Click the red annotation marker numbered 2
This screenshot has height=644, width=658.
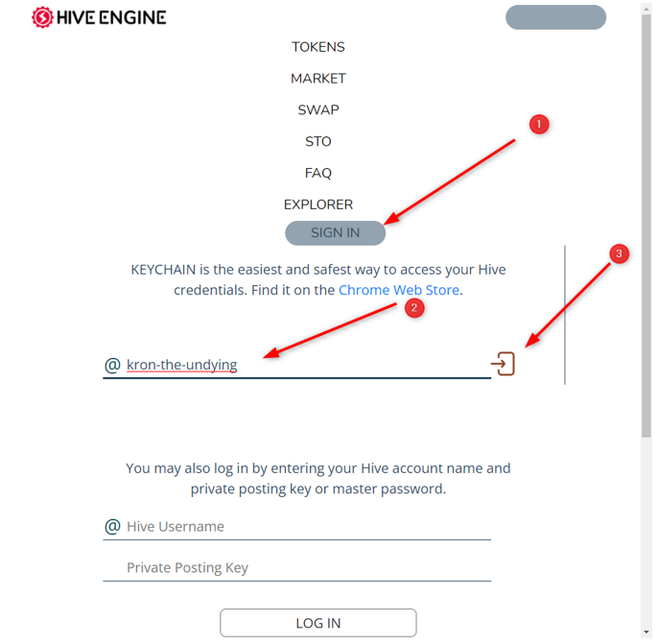(x=414, y=308)
